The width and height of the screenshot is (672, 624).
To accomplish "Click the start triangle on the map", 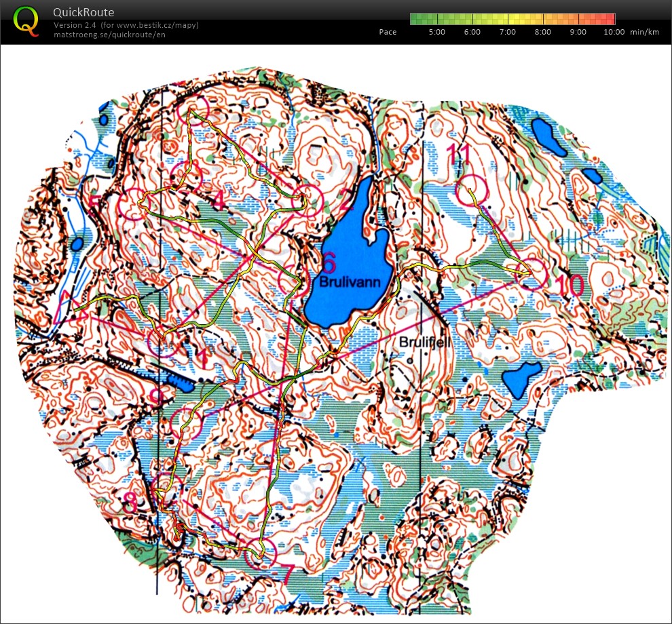I will click(x=69, y=307).
